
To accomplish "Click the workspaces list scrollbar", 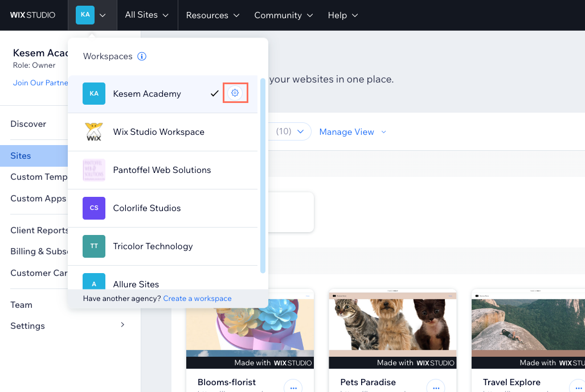I will point(263,175).
